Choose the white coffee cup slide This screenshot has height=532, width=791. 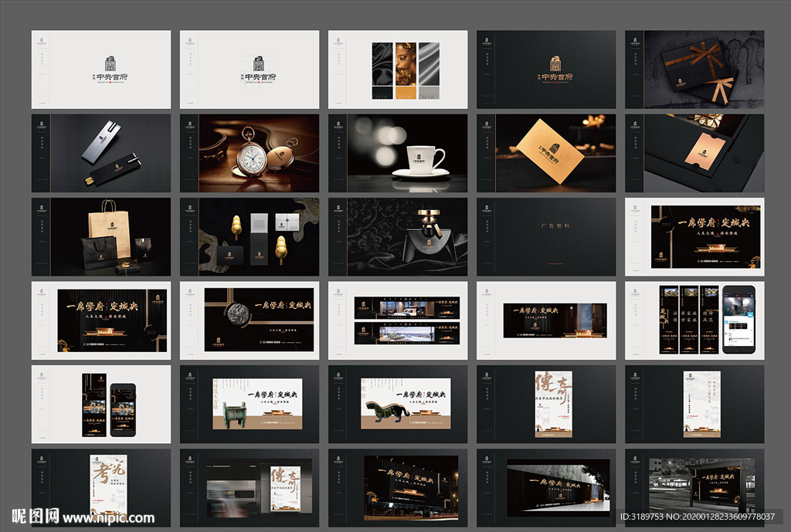[x=398, y=154]
